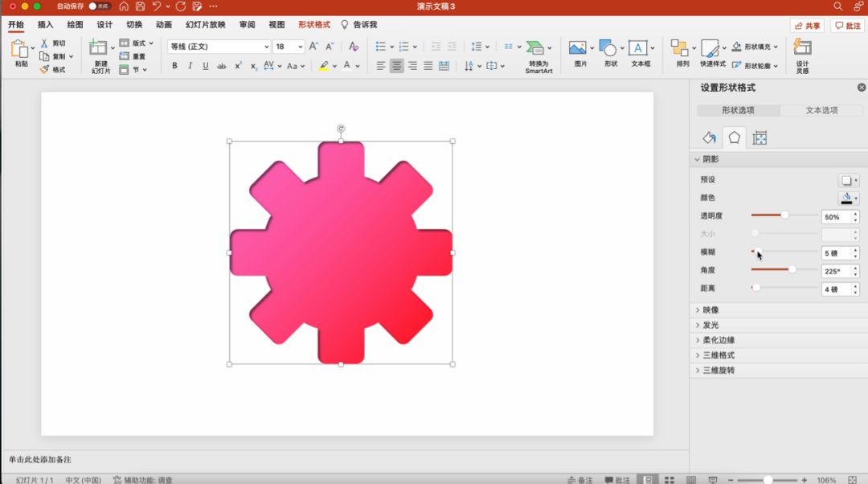Apply subscript formatting

[253, 65]
